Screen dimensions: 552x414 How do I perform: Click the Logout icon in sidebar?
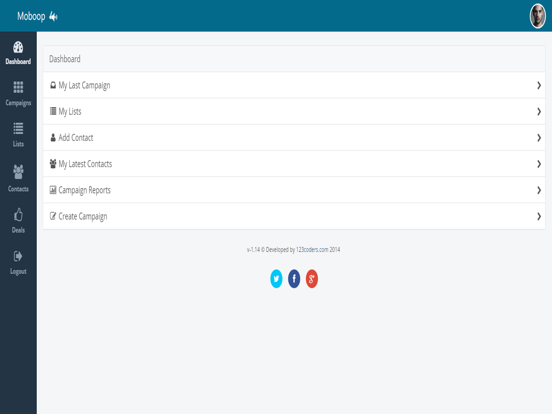point(18,256)
